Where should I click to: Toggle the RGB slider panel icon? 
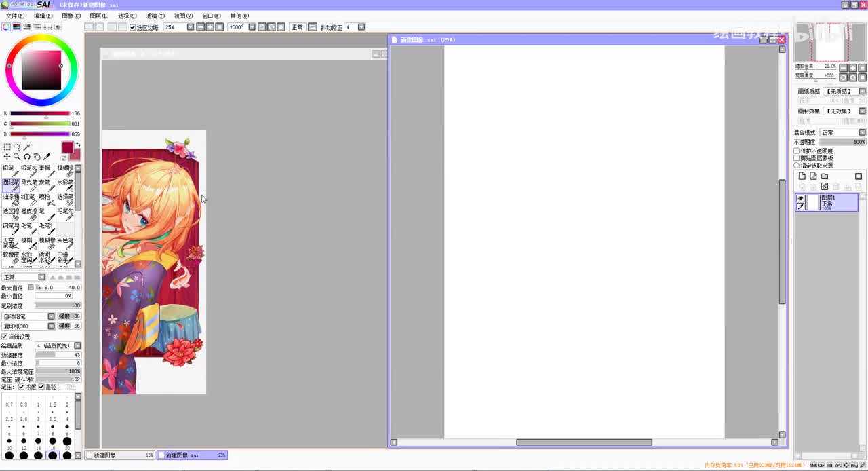coord(16,27)
